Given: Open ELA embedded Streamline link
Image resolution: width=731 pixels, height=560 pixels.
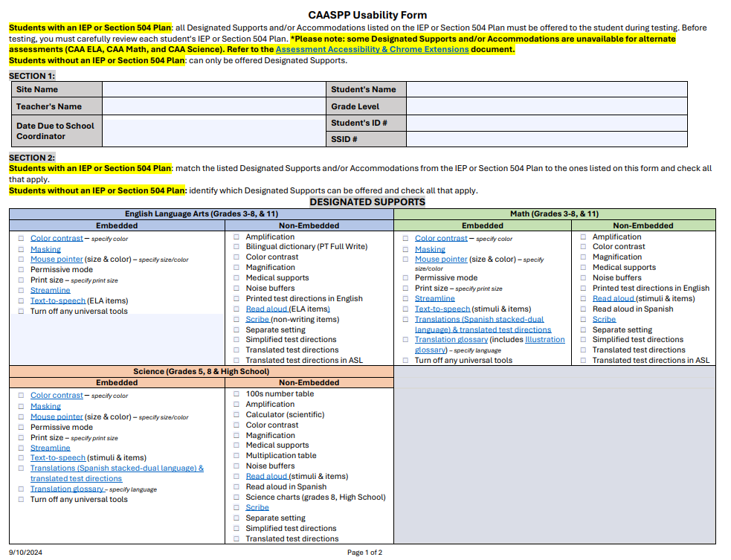Looking at the screenshot, I should tap(50, 290).
